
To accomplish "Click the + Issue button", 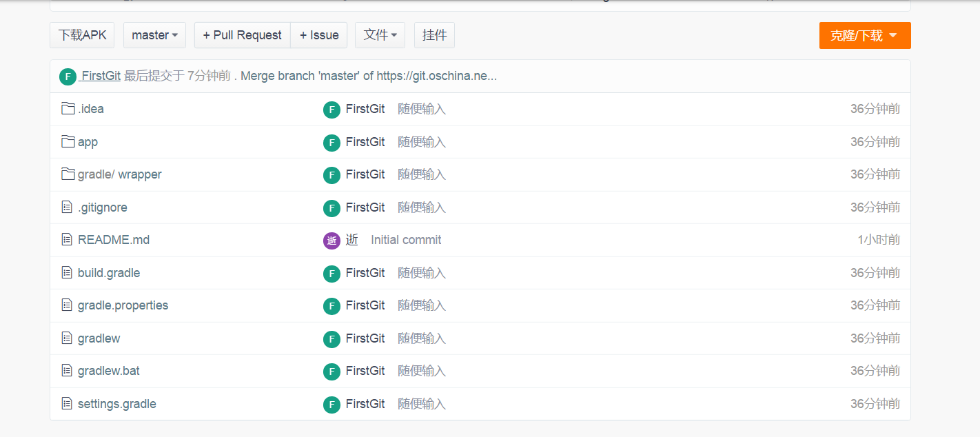I will 319,35.
